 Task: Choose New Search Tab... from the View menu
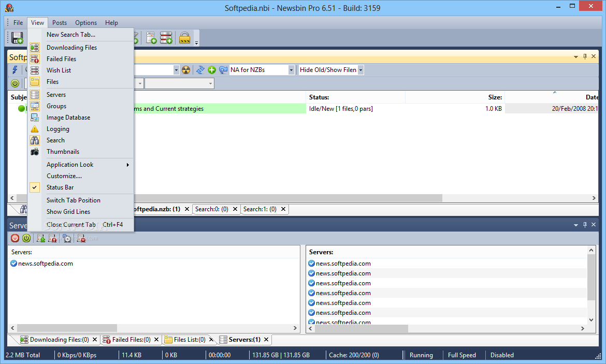click(x=71, y=35)
